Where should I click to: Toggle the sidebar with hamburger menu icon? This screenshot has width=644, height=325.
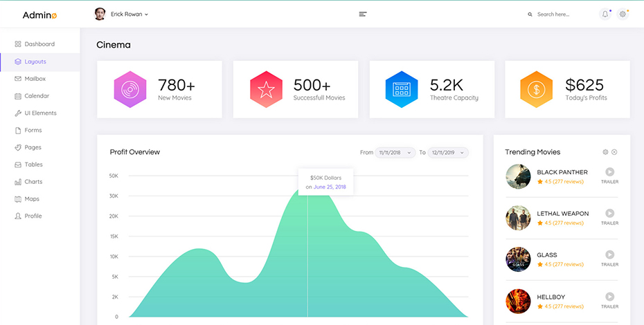(363, 14)
